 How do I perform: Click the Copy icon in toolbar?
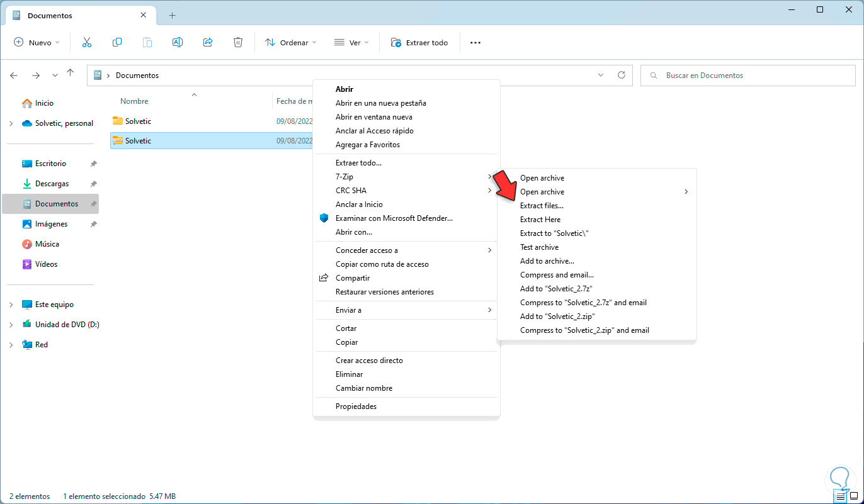[x=117, y=42]
